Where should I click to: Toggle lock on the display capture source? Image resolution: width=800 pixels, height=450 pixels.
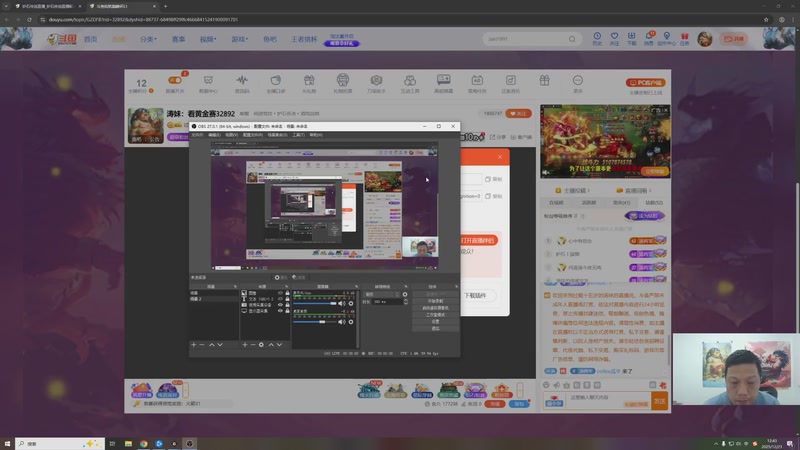pyautogui.click(x=287, y=311)
